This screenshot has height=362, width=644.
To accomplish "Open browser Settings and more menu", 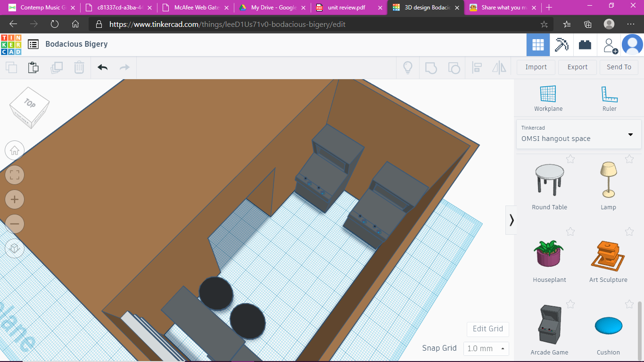I will coord(631,24).
